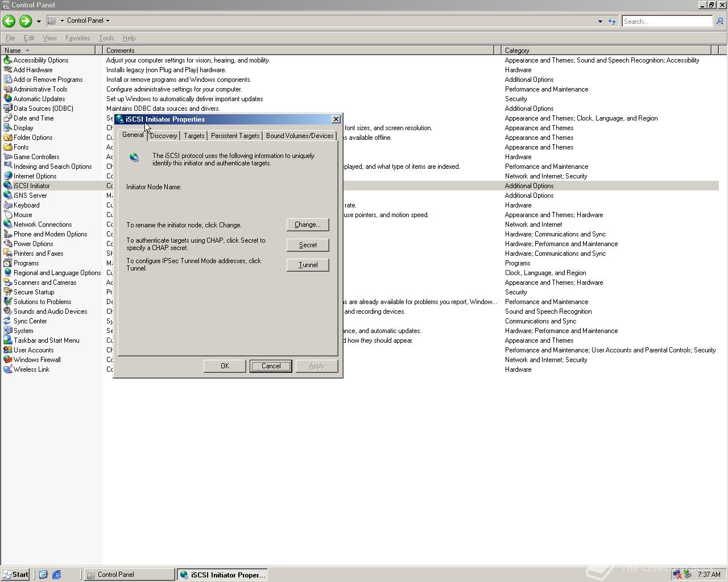
Task: Open the Favorites menu
Action: 77,38
